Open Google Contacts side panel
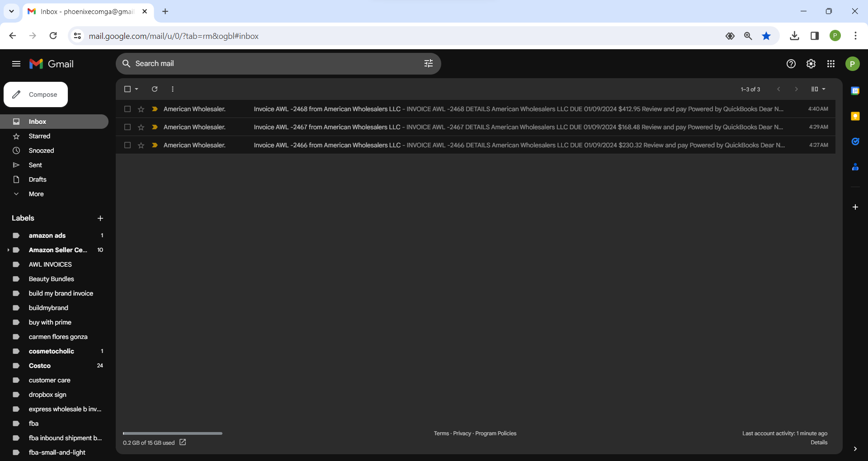This screenshot has width=868, height=461. coord(855,167)
